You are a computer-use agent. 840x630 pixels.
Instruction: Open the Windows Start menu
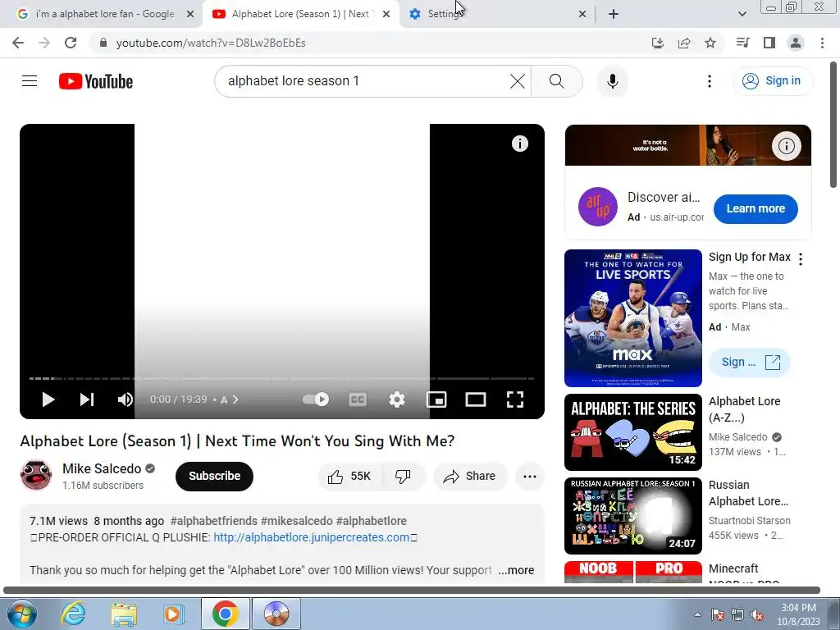[x=21, y=614]
